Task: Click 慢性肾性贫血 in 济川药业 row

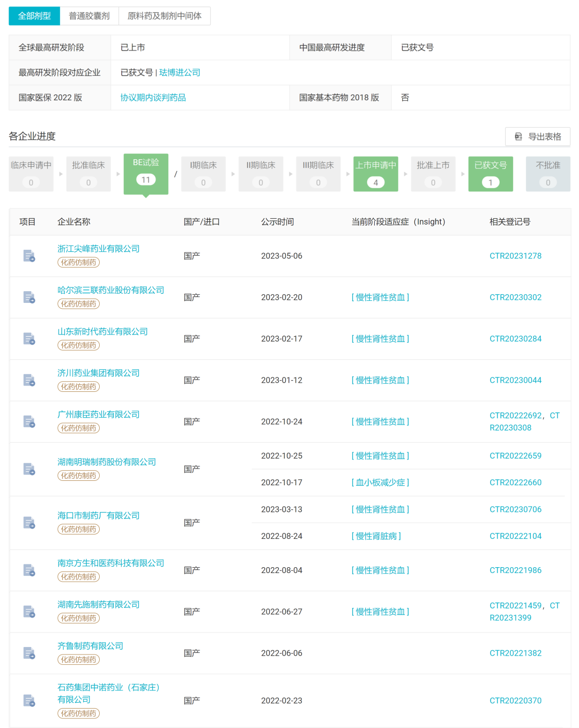Action: (x=380, y=380)
